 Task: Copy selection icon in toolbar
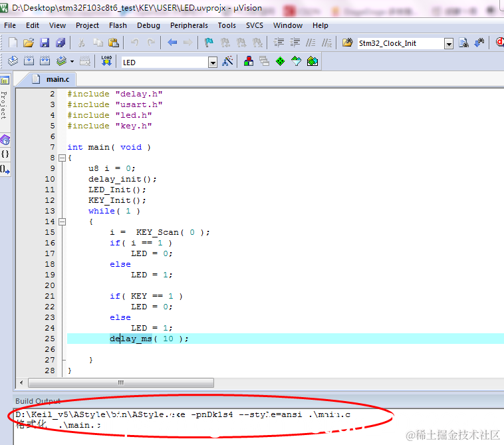[98, 43]
